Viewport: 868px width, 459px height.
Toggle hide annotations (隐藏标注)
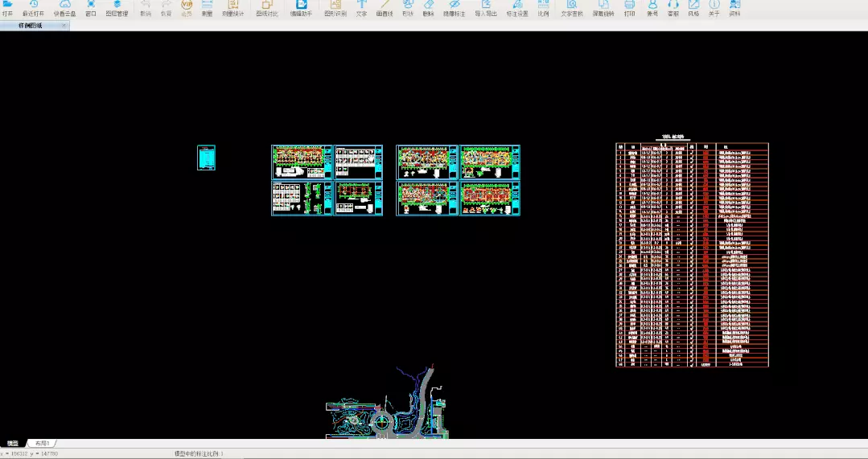455,8
